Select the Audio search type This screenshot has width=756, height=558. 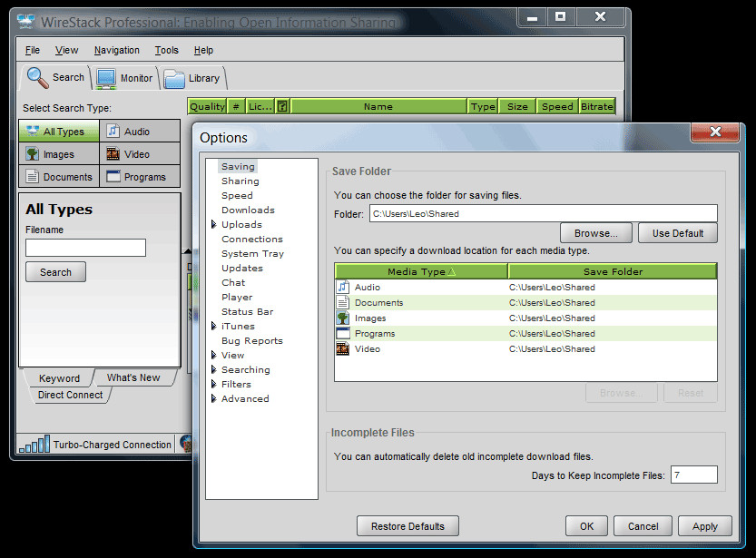pyautogui.click(x=140, y=131)
